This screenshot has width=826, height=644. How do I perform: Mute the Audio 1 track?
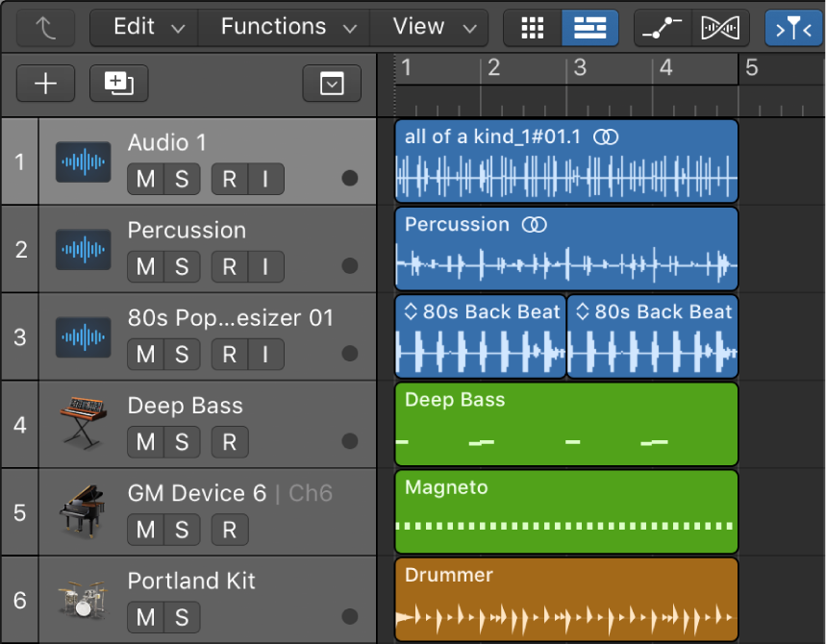point(146,179)
